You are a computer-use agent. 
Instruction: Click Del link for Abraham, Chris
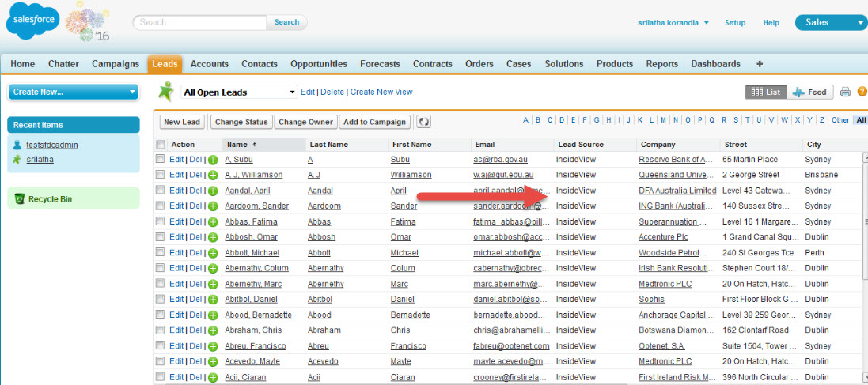[196, 330]
